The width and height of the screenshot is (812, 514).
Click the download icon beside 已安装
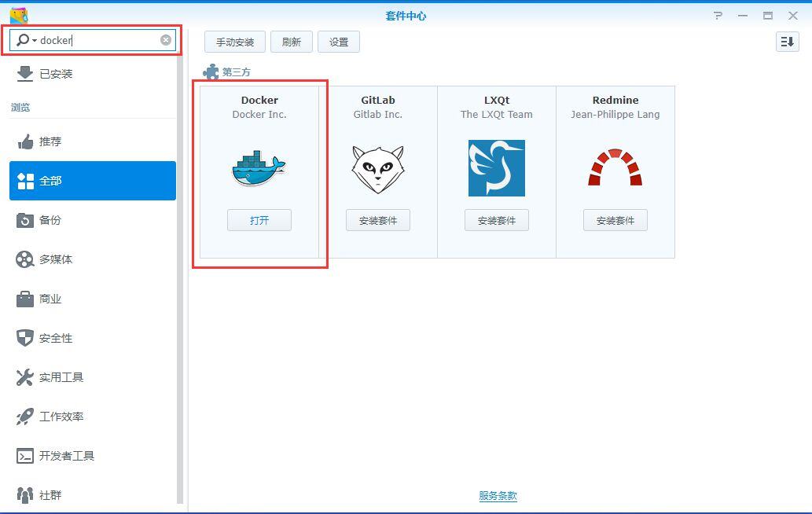tap(25, 74)
